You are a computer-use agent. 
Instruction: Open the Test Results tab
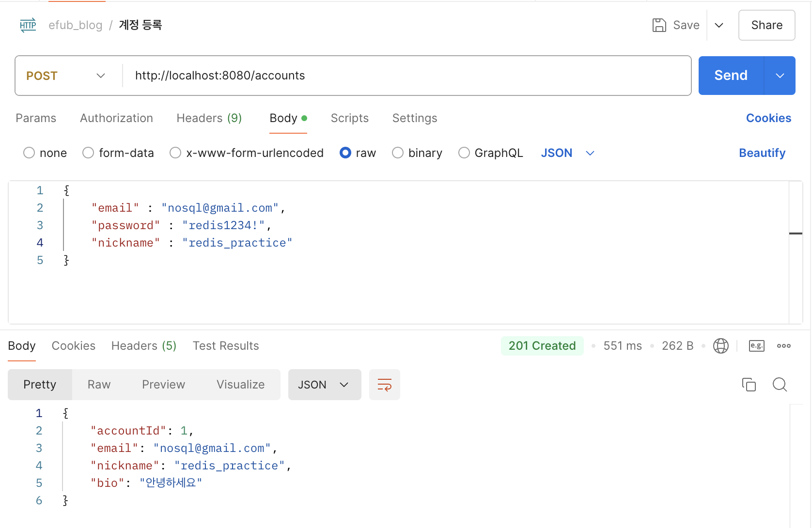pyautogui.click(x=226, y=346)
